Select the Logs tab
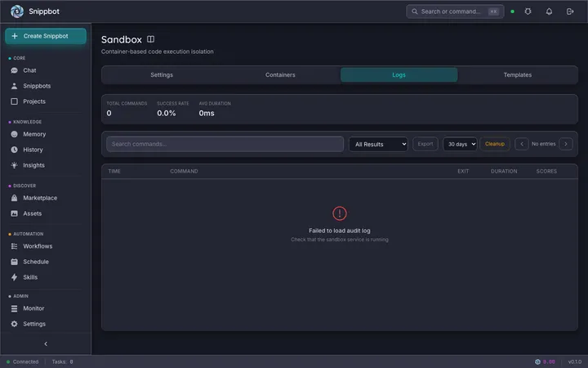588x368 pixels. [399, 74]
